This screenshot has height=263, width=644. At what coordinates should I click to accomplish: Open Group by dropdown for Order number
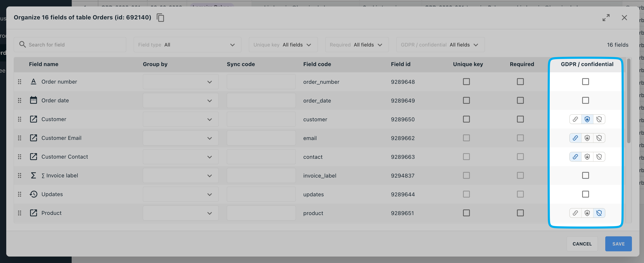(181, 81)
